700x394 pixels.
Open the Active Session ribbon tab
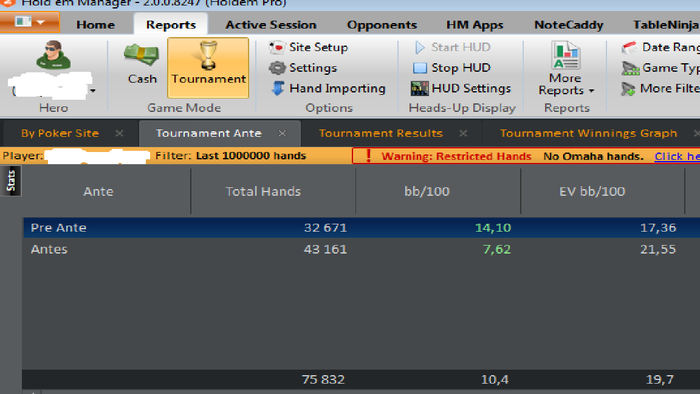pyautogui.click(x=271, y=25)
